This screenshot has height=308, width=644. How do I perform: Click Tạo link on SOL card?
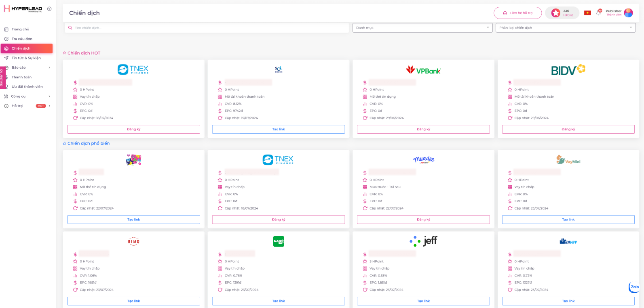click(x=279, y=129)
